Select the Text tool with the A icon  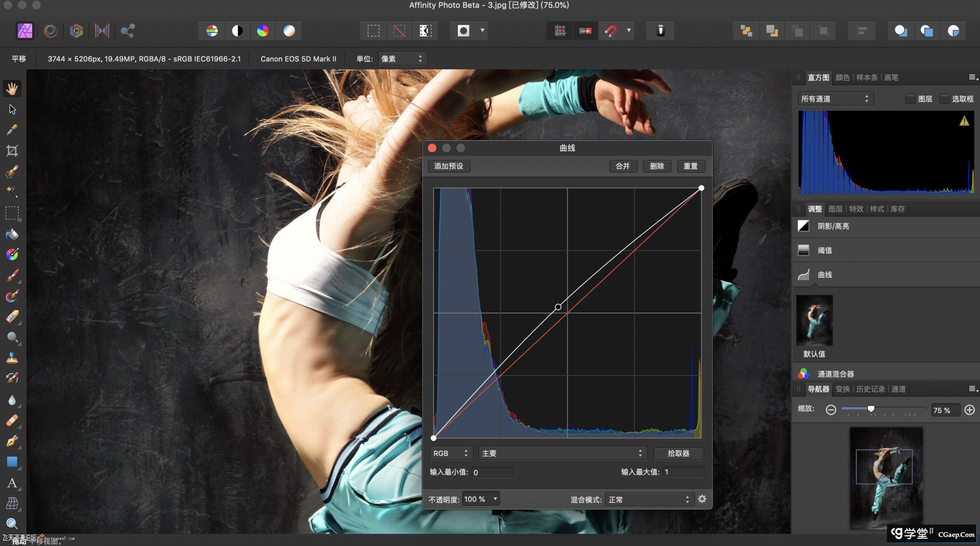[x=12, y=483]
